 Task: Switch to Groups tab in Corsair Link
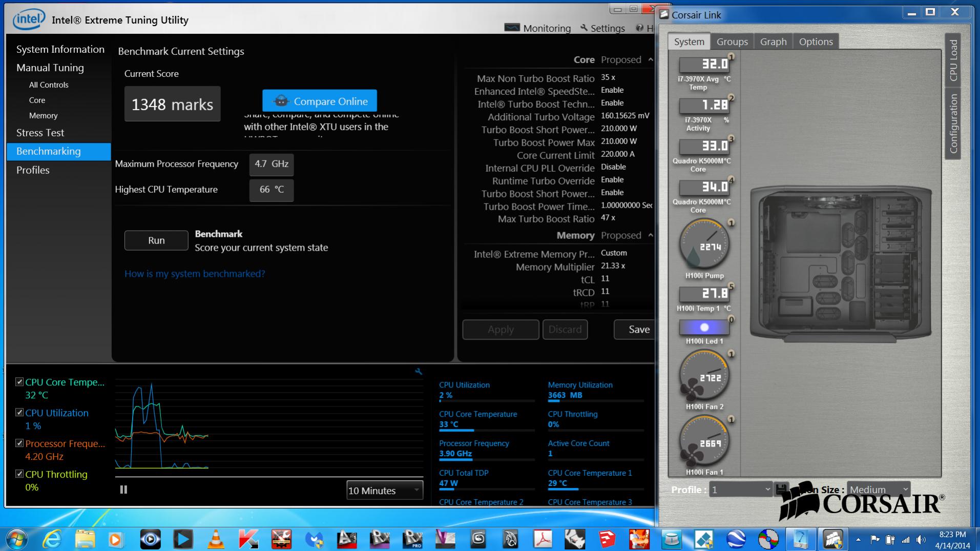coord(732,42)
